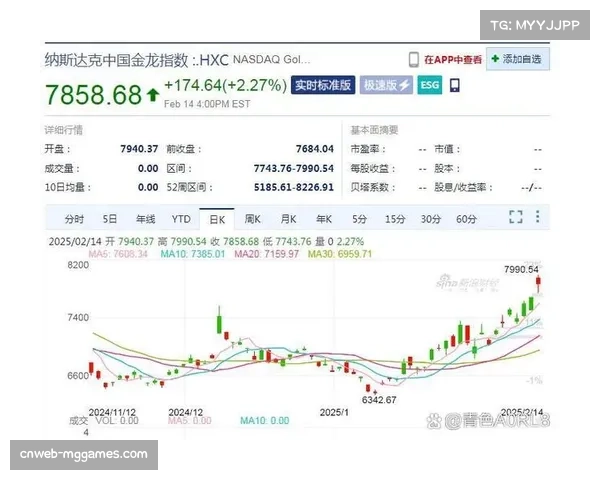Viewport: 600px width, 480px height.
Task: Click the 7858.68 current price
Action: pyautogui.click(x=93, y=95)
